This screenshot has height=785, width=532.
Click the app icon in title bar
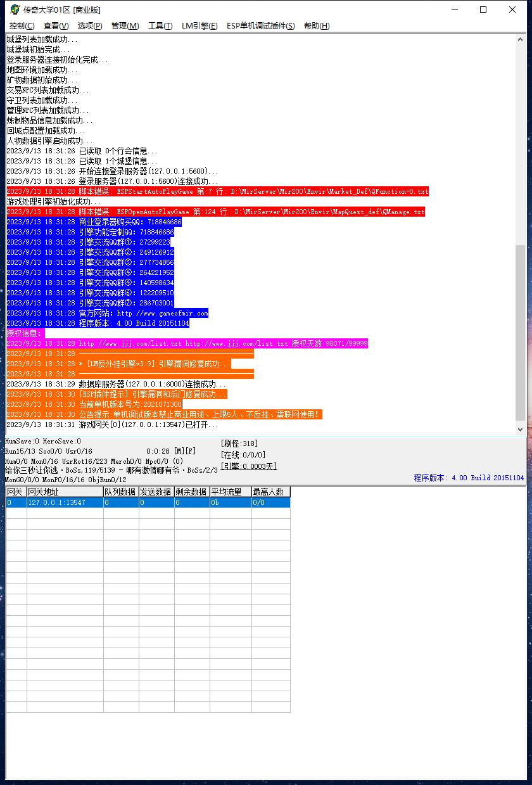point(15,10)
